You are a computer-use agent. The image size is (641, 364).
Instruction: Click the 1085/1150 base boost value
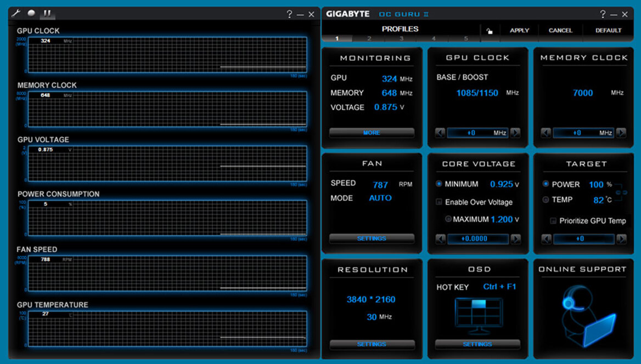click(x=477, y=93)
